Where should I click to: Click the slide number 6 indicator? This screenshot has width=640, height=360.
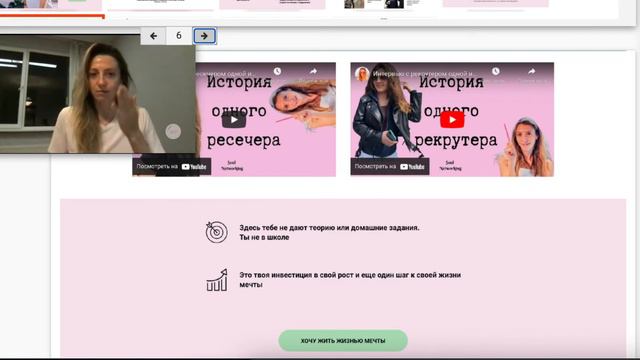[x=179, y=36]
